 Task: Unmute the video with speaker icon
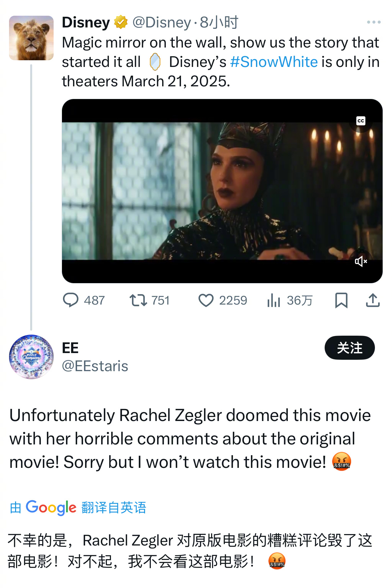click(x=361, y=261)
